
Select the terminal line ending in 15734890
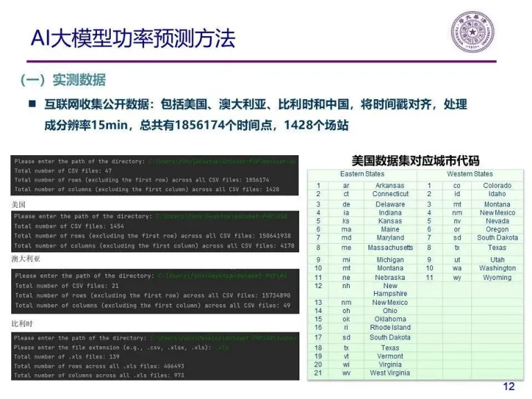point(152,296)
